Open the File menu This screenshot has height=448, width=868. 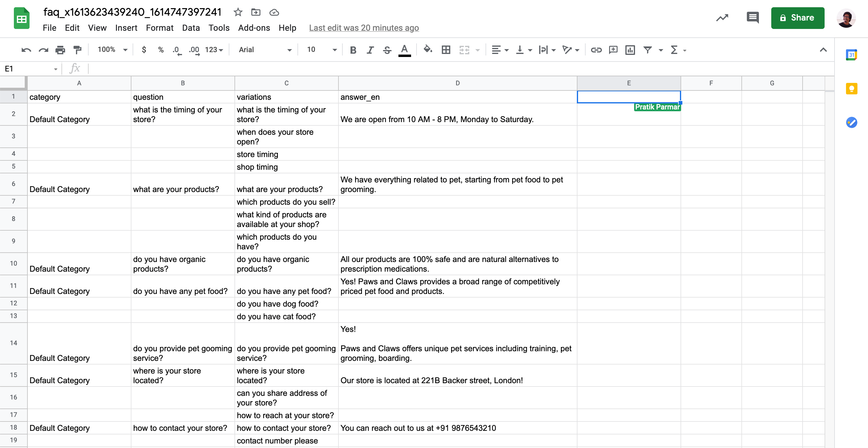49,28
